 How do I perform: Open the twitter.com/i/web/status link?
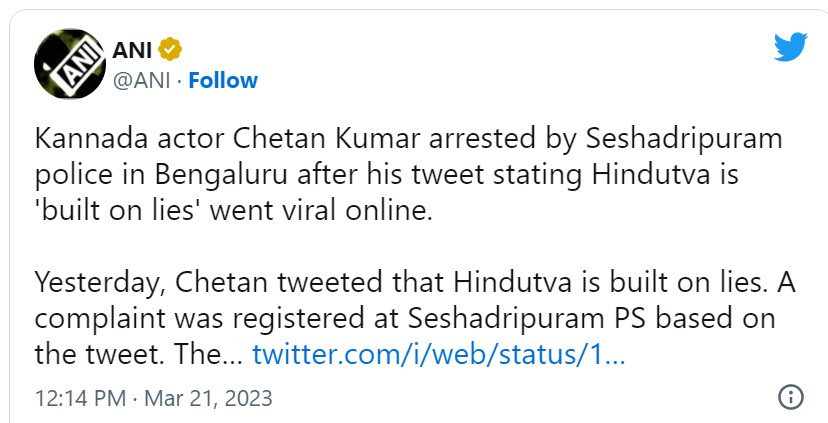click(x=438, y=354)
